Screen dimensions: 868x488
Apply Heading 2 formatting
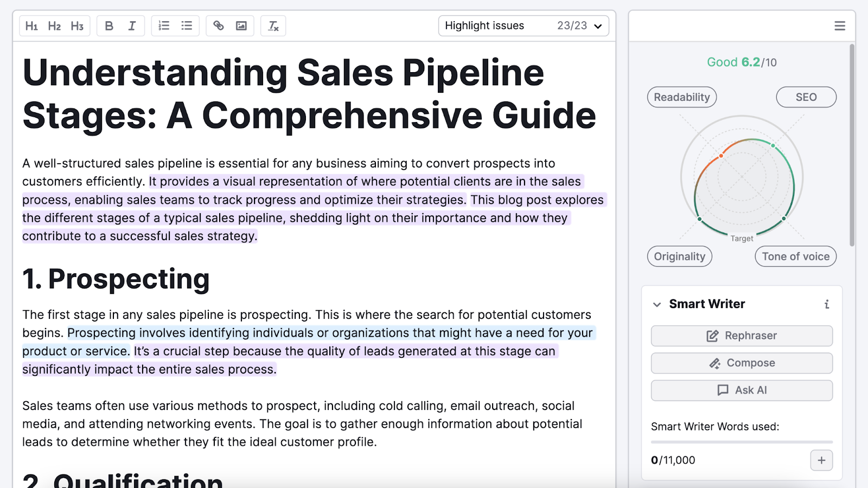[x=54, y=25]
